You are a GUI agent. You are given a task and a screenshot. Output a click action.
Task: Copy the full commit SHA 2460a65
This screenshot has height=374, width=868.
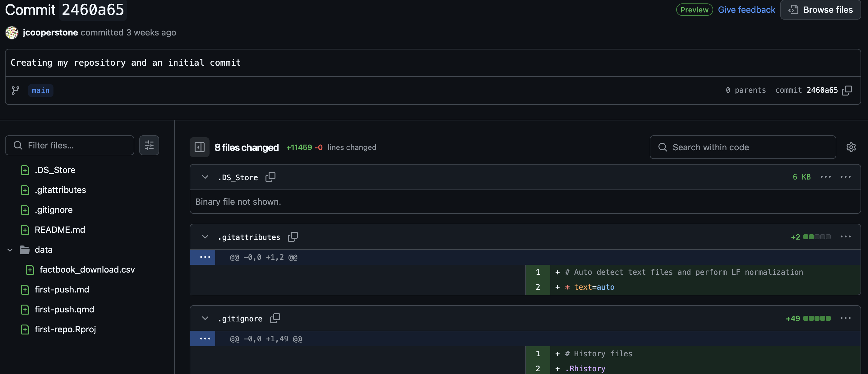(x=847, y=90)
